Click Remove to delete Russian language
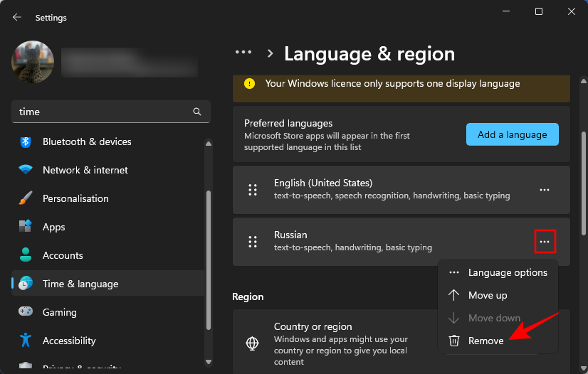Viewport: 588px width, 374px height. click(x=485, y=341)
